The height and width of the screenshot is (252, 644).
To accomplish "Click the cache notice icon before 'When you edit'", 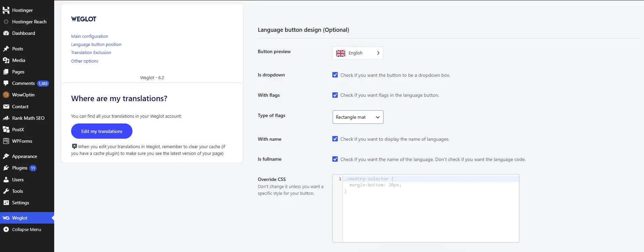I will (x=74, y=146).
